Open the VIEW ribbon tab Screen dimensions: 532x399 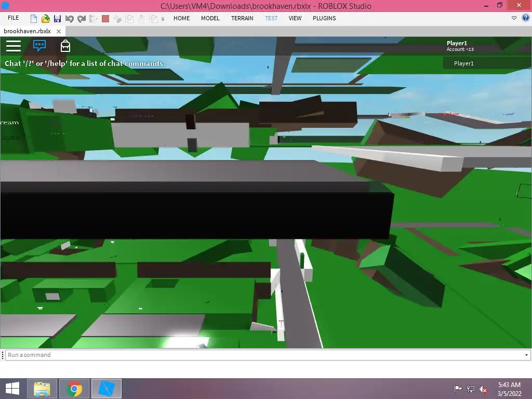pyautogui.click(x=295, y=18)
